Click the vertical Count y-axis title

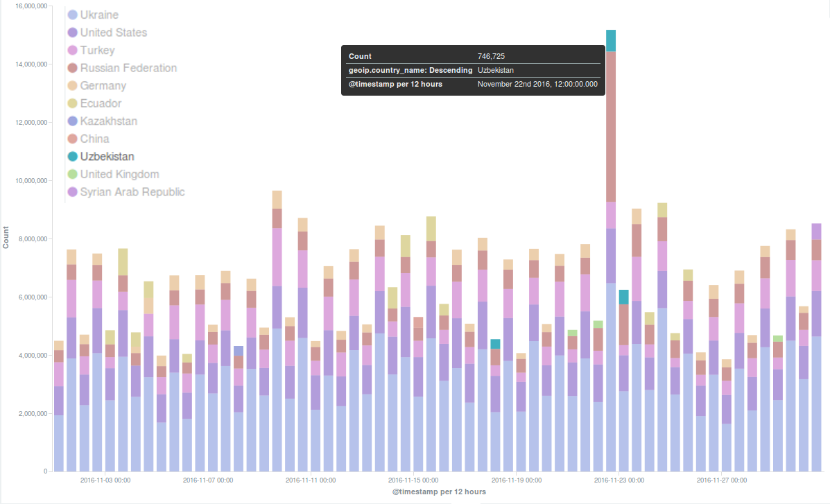coord(6,237)
